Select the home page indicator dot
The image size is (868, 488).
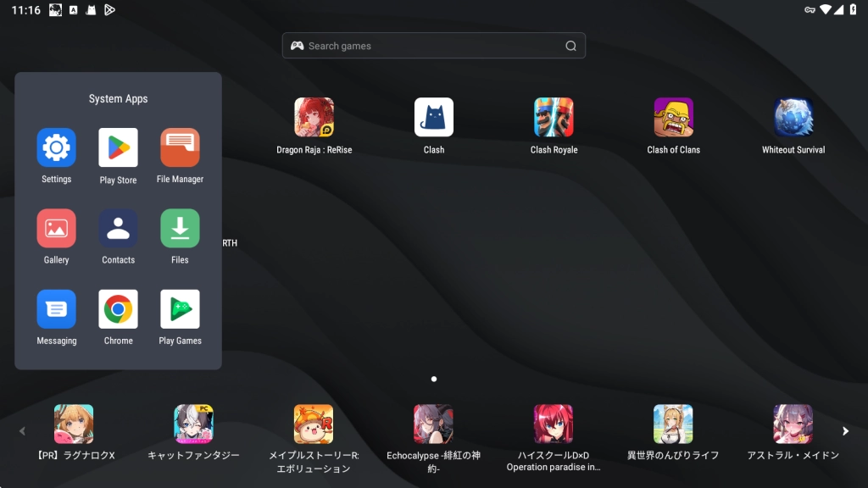point(434,380)
